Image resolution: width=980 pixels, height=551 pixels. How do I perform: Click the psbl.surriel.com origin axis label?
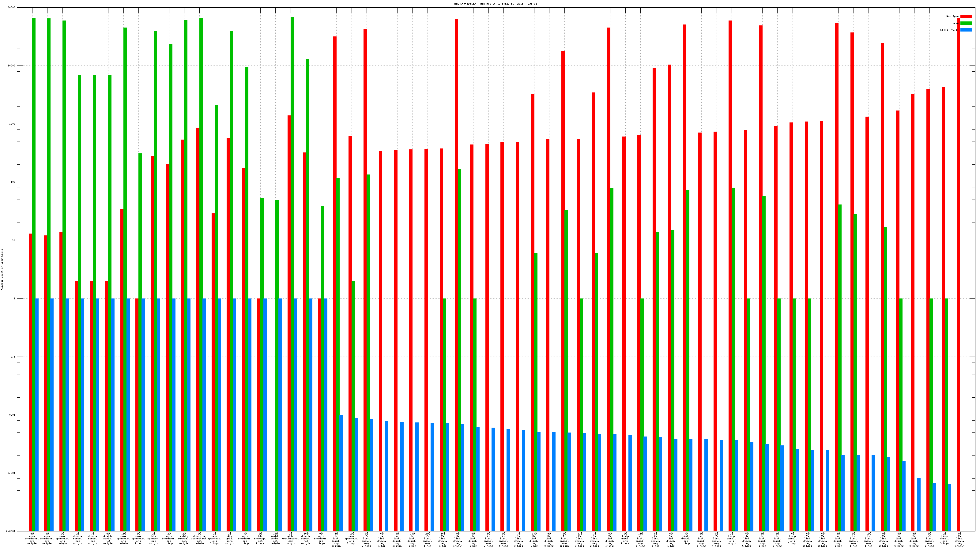click(x=184, y=539)
